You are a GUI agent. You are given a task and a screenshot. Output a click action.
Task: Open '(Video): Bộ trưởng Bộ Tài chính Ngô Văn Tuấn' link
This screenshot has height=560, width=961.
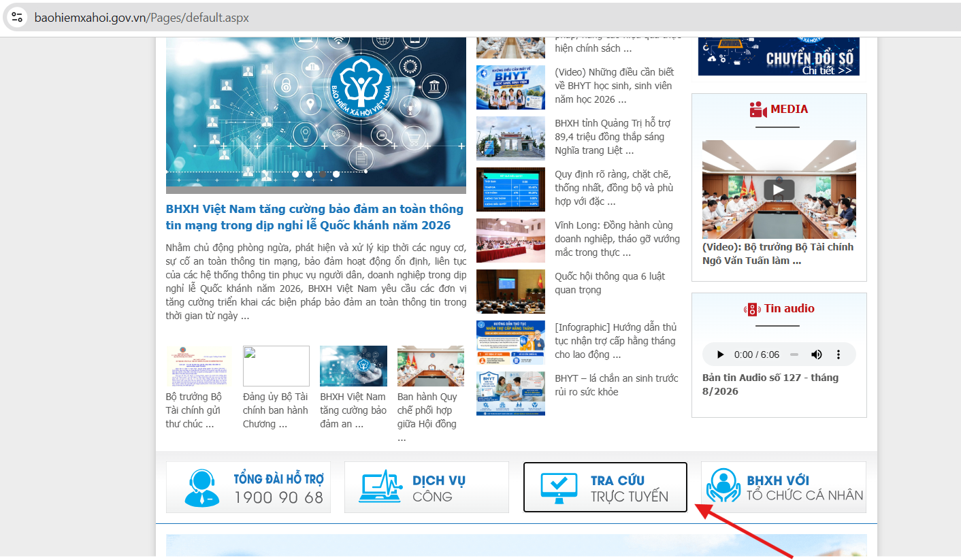click(x=778, y=254)
